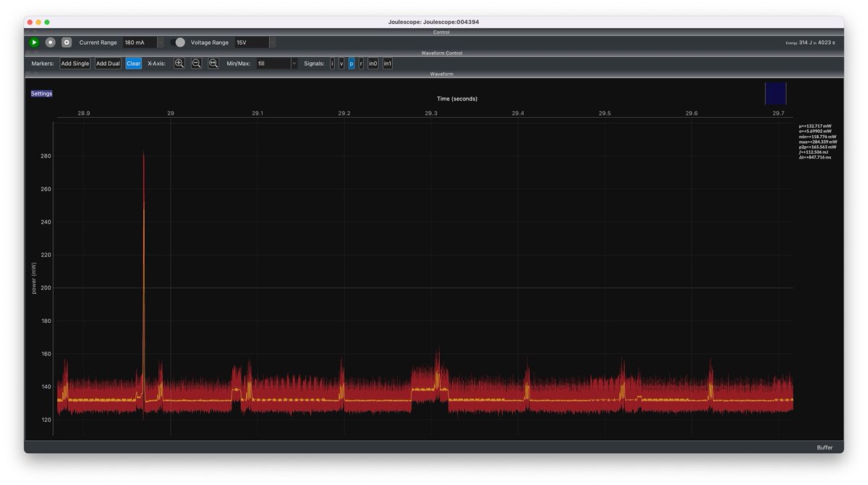The width and height of the screenshot is (868, 485).
Task: Click Add Single marker button
Action: (x=75, y=64)
